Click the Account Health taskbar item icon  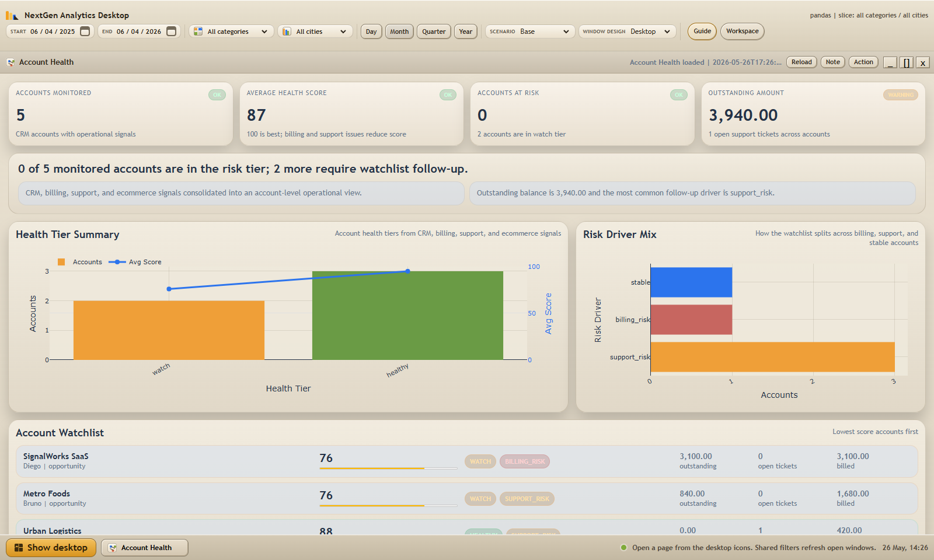click(113, 548)
